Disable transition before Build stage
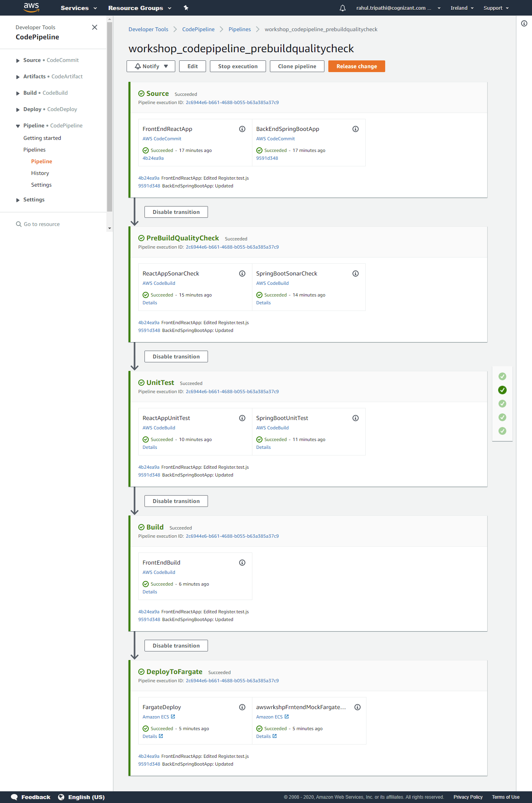532x803 pixels. click(x=176, y=501)
